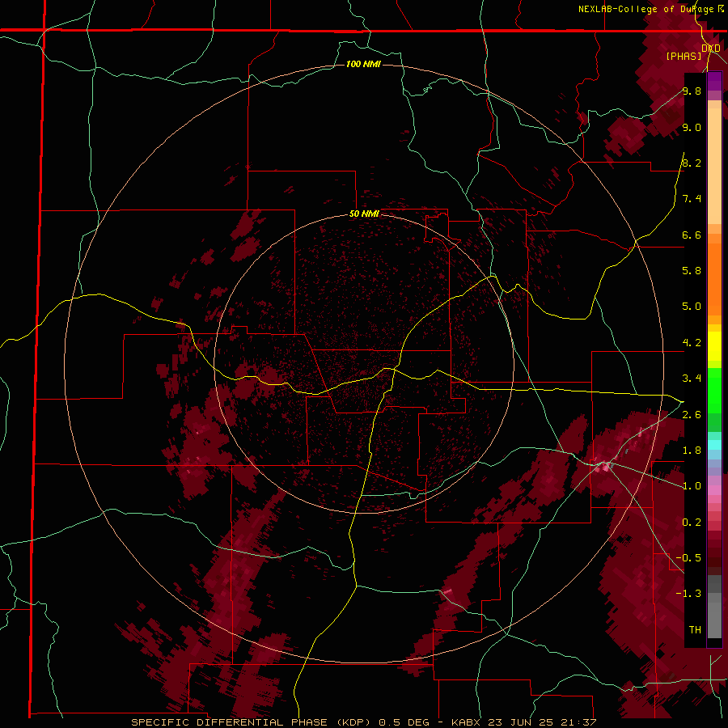Click the "100 NMI" range ring label
Image resolution: width=728 pixels, height=728 pixels.
pyautogui.click(x=363, y=64)
